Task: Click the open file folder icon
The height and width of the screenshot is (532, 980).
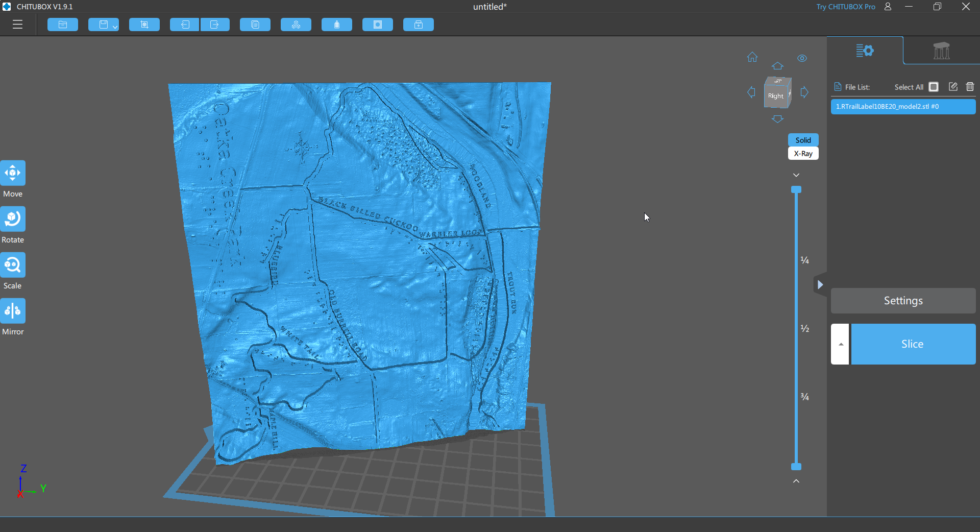Action: (x=63, y=25)
